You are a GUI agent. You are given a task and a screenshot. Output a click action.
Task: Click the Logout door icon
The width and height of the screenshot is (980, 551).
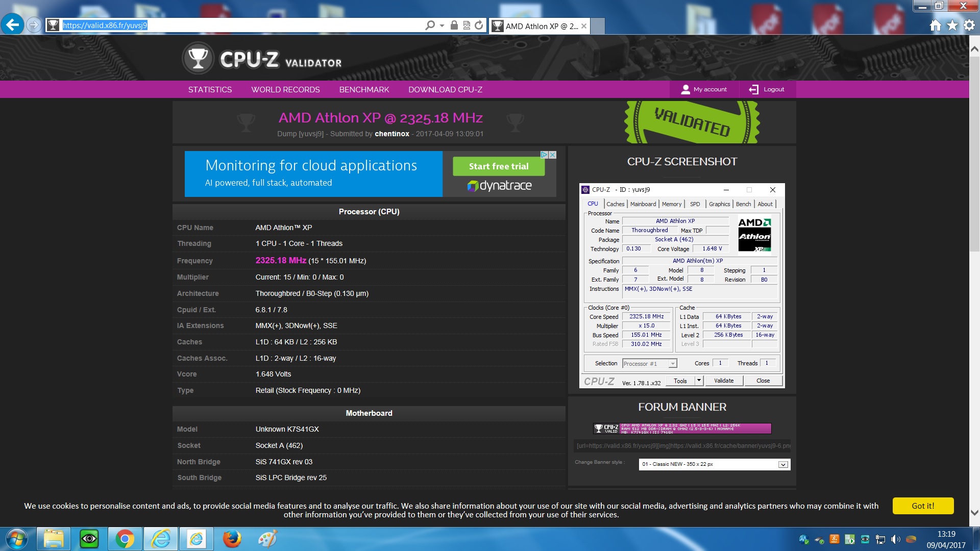(x=753, y=89)
